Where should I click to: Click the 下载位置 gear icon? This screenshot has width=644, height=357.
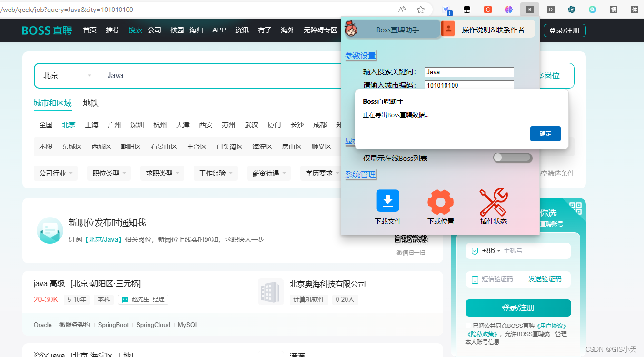440,200
